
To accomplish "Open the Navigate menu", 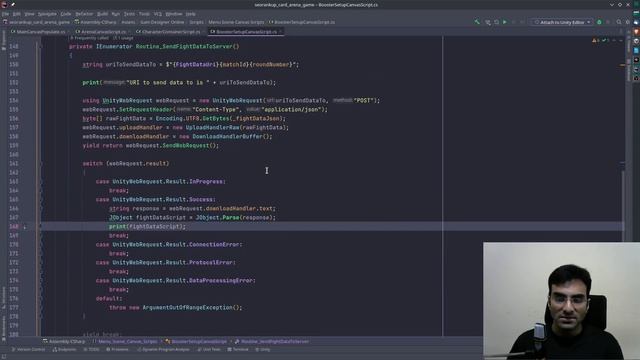I will (x=47, y=14).
